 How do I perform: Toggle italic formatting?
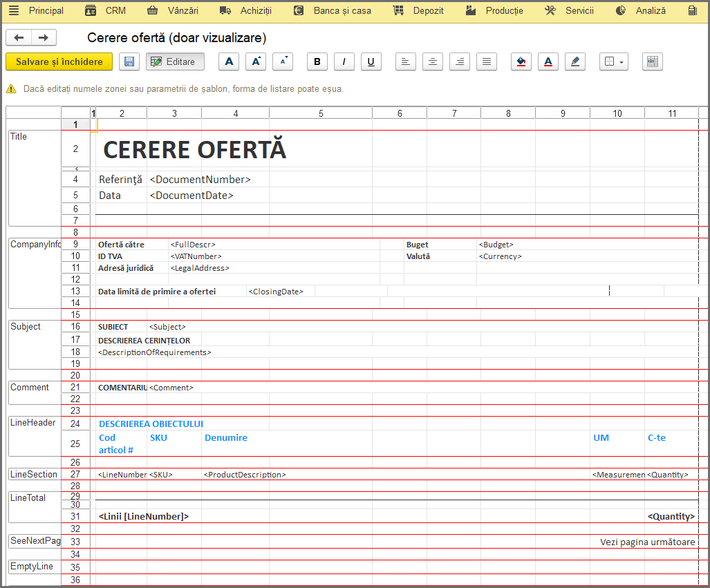[344, 61]
